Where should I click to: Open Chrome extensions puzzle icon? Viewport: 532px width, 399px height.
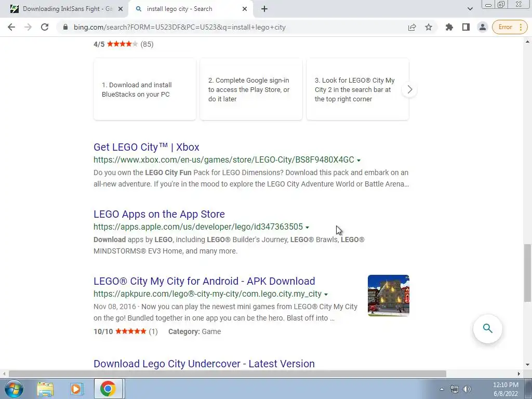tap(449, 27)
